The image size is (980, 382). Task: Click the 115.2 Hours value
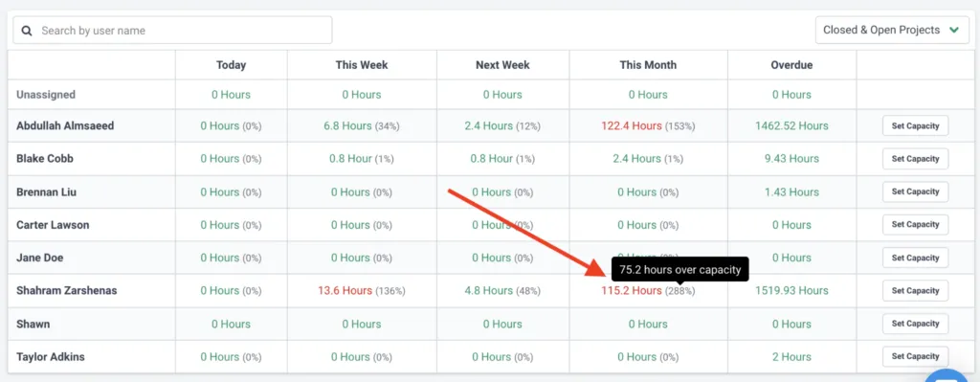pos(632,291)
